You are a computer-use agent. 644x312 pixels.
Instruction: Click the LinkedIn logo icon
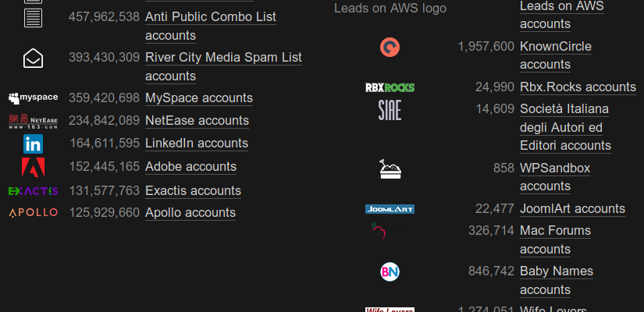point(33,144)
